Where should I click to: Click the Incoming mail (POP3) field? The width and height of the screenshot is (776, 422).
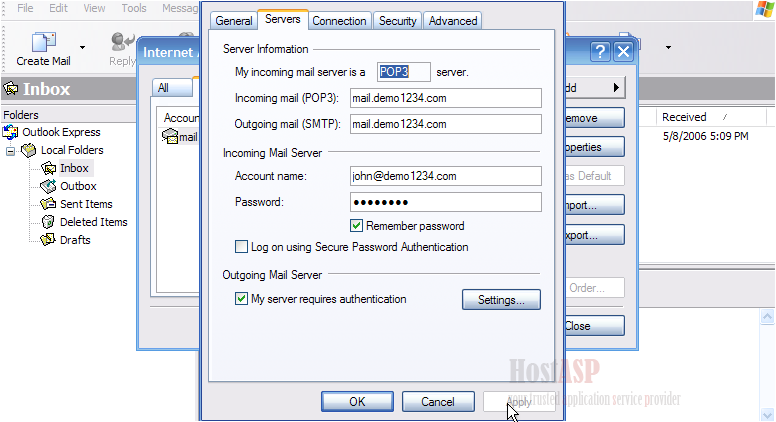(445, 98)
